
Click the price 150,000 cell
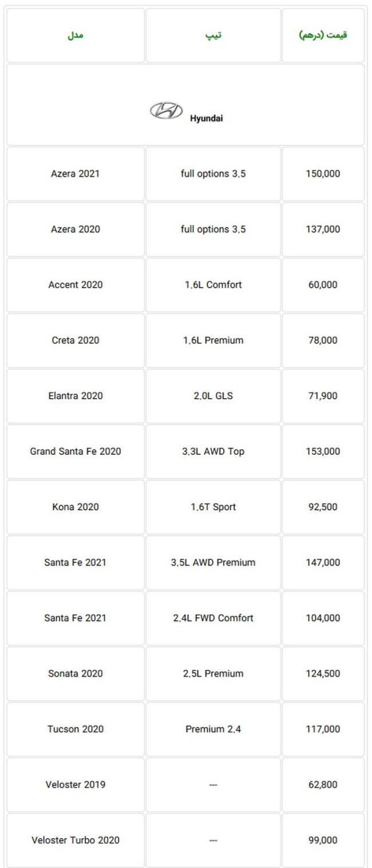[x=323, y=174]
